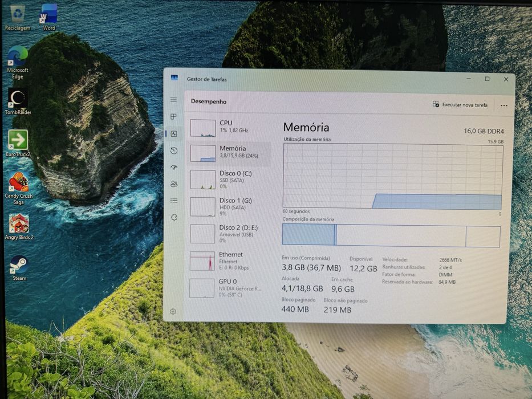Image resolution: width=532 pixels, height=399 pixels.
Task: Select the TombRaider desktop shortcut
Action: (18, 102)
